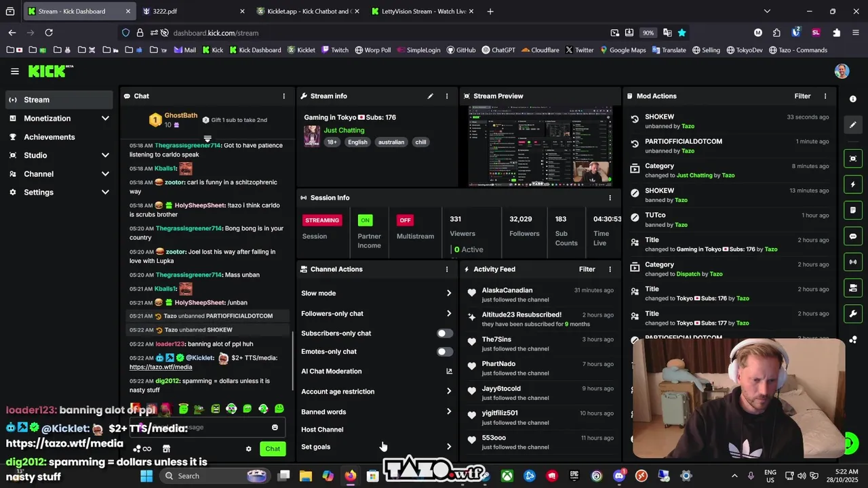Open Set goals options arrow
Image resolution: width=868 pixels, height=488 pixels.
(448, 447)
